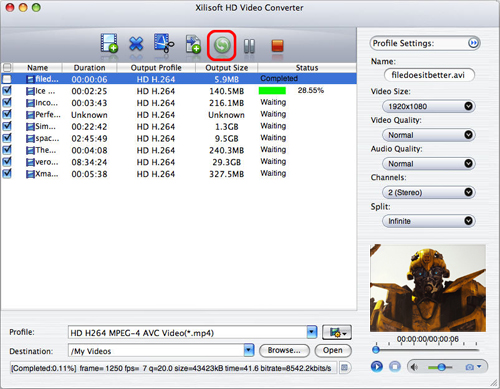Click the film icon of the Ice row
This screenshot has height=389, width=500.
pos(30,91)
